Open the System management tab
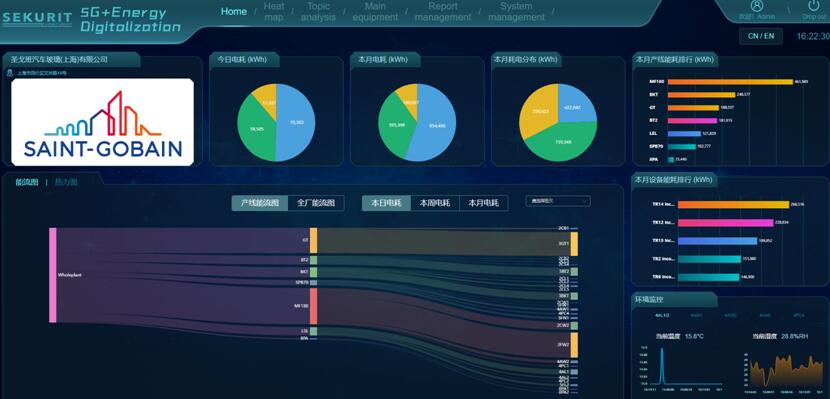This screenshot has width=830, height=399. tap(516, 12)
